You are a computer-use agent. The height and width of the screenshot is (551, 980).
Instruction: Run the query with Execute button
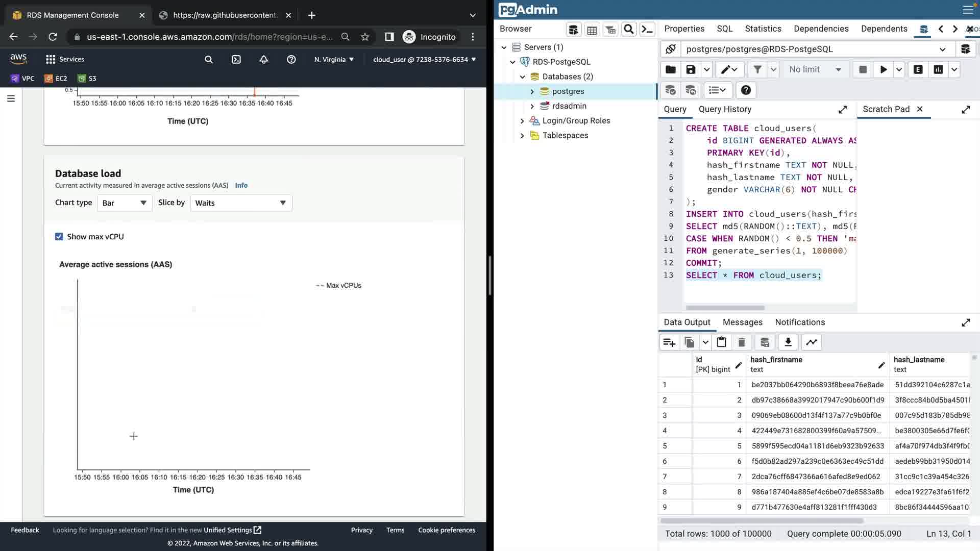click(883, 69)
